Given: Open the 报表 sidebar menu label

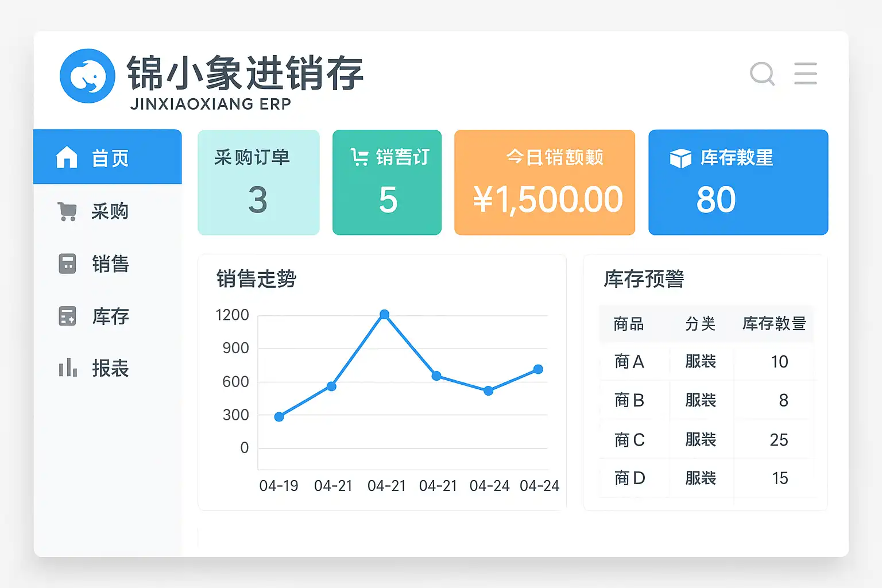Looking at the screenshot, I should click(x=110, y=368).
